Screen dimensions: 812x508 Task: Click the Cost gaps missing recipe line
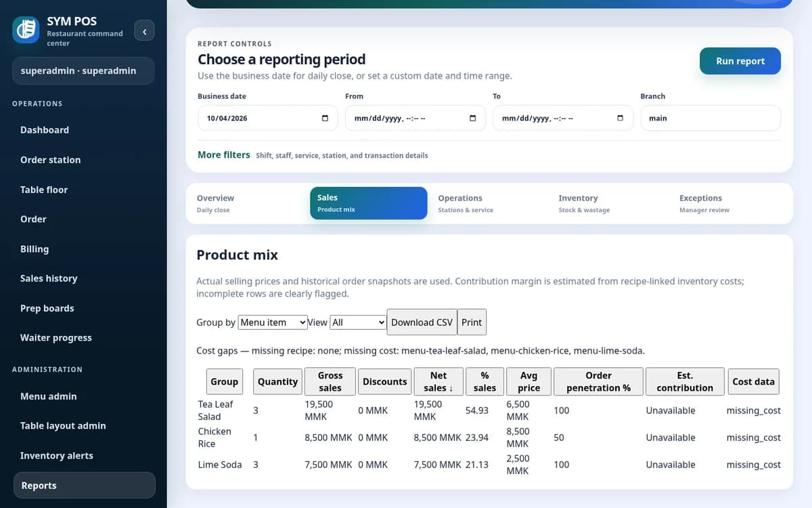420,351
